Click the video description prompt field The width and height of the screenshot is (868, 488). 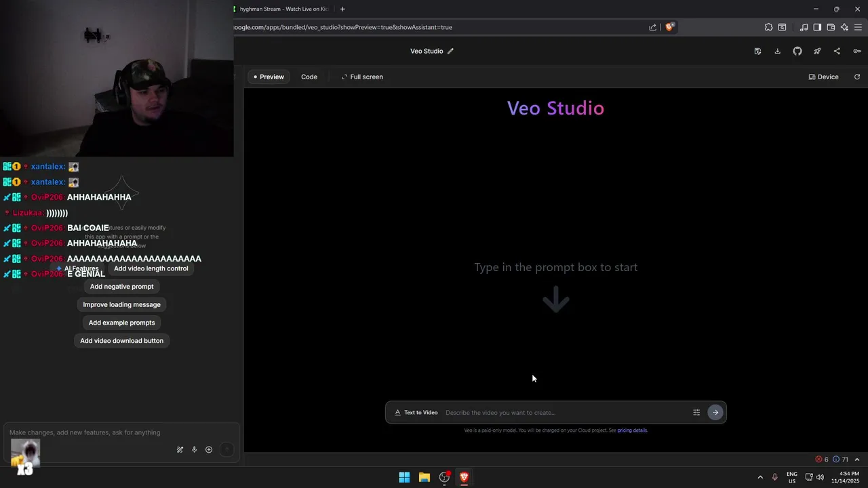[566, 412]
